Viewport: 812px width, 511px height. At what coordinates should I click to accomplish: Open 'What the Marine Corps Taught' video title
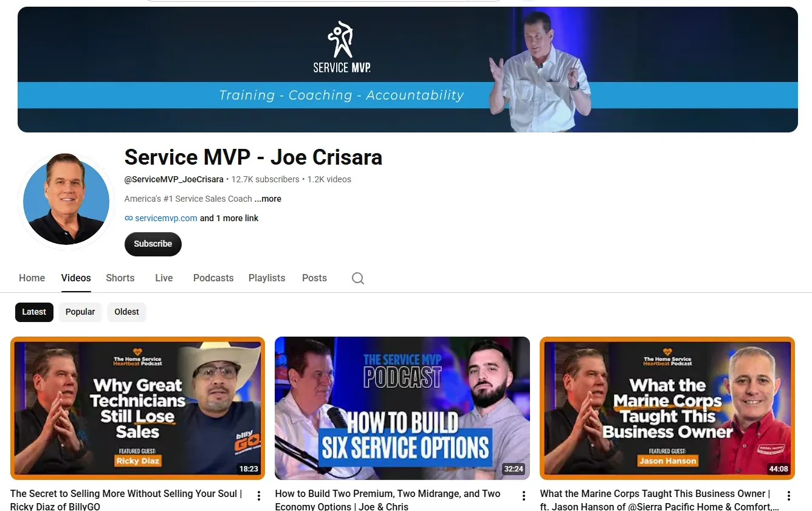(x=659, y=499)
